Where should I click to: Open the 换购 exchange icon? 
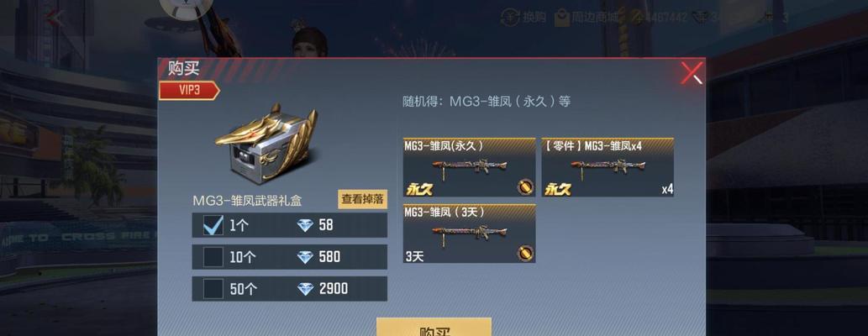pos(510,17)
